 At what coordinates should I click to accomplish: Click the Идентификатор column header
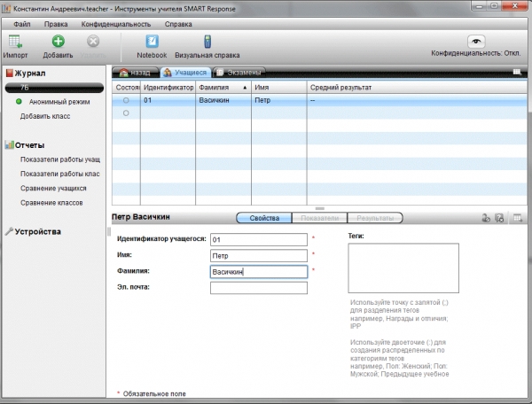[168, 88]
